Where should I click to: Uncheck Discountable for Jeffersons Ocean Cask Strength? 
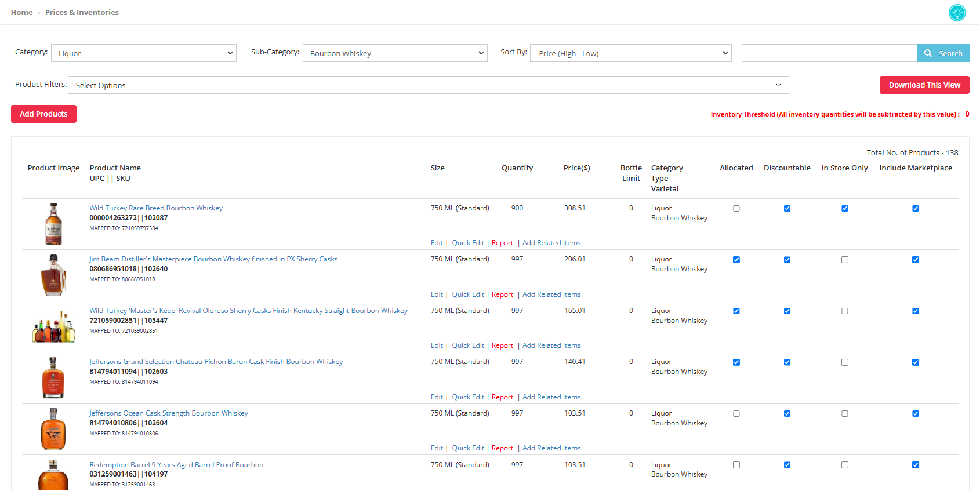pyautogui.click(x=787, y=414)
